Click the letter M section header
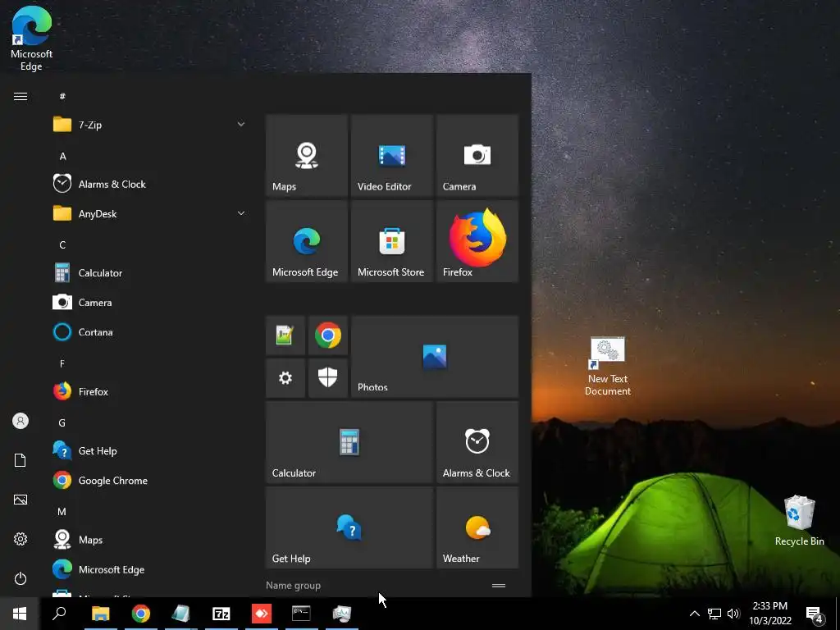The height and width of the screenshot is (630, 840). click(62, 512)
